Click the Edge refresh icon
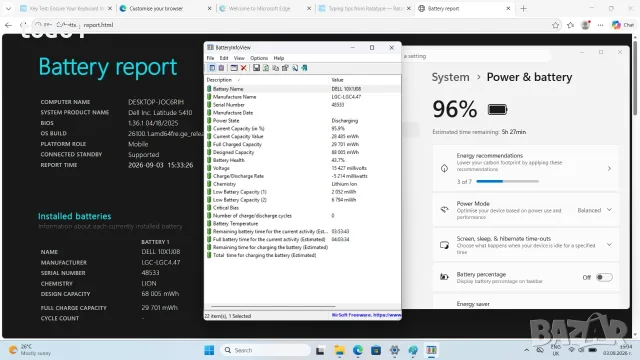Viewport: 640px width, 360px height. tap(23, 25)
